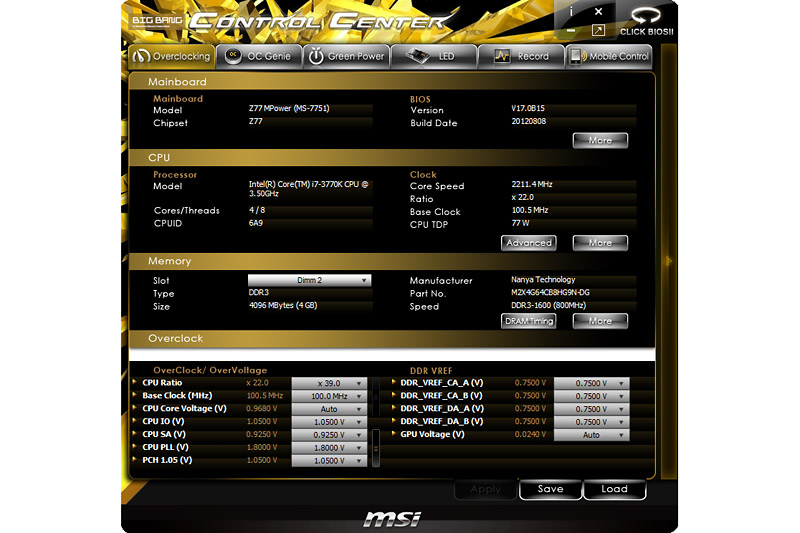This screenshot has width=800, height=533.
Task: Click the CLICK BIOS II icon
Action: pyautogui.click(x=646, y=21)
